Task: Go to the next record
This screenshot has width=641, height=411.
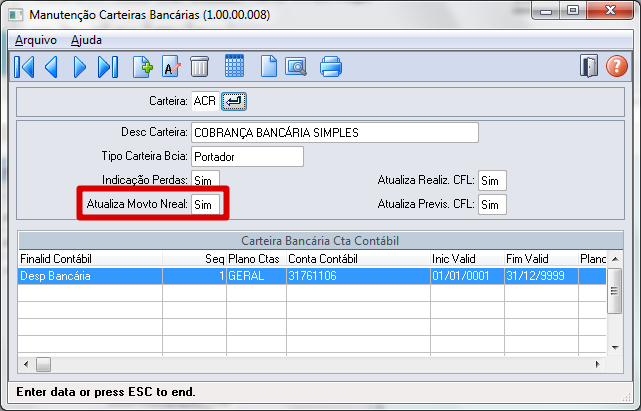Action: click(80, 67)
